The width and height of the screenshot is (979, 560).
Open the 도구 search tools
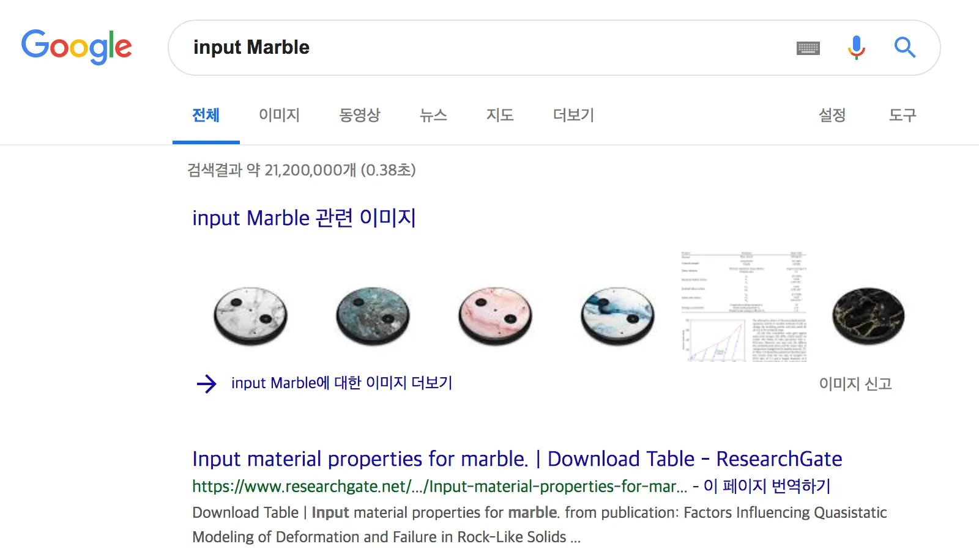[903, 115]
